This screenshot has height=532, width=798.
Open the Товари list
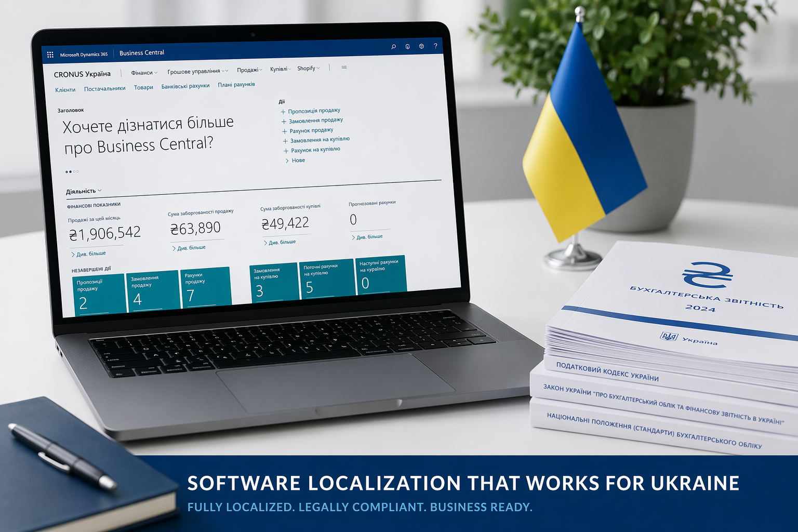pyautogui.click(x=143, y=87)
